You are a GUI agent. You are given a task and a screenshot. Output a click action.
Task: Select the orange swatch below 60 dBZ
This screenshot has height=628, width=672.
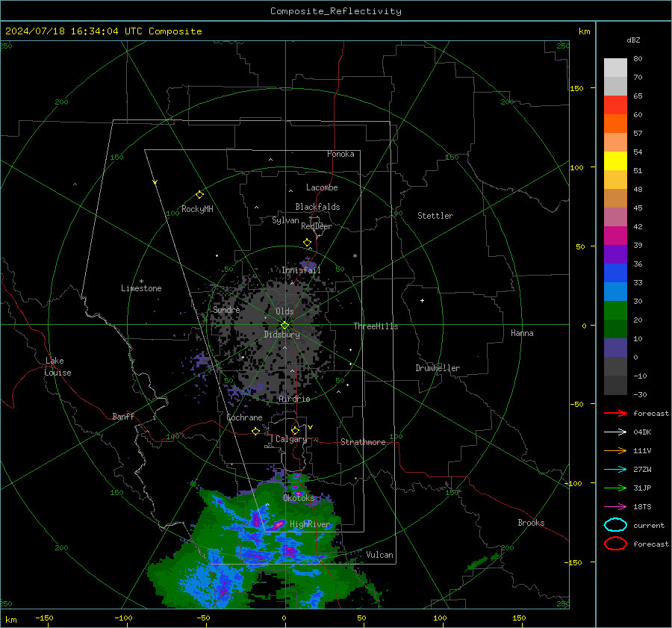pyautogui.click(x=615, y=123)
